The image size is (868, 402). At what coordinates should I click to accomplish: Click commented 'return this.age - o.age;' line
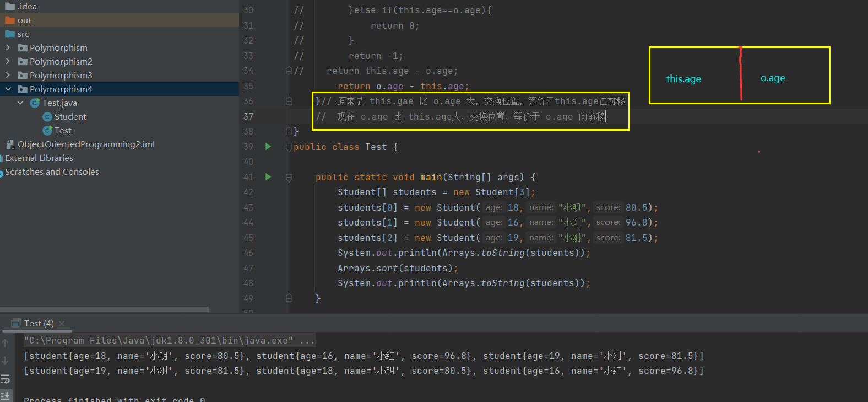coord(392,71)
